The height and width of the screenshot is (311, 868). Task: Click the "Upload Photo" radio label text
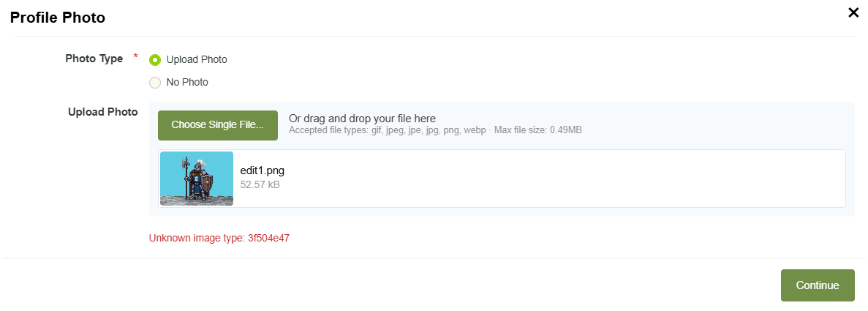(197, 60)
